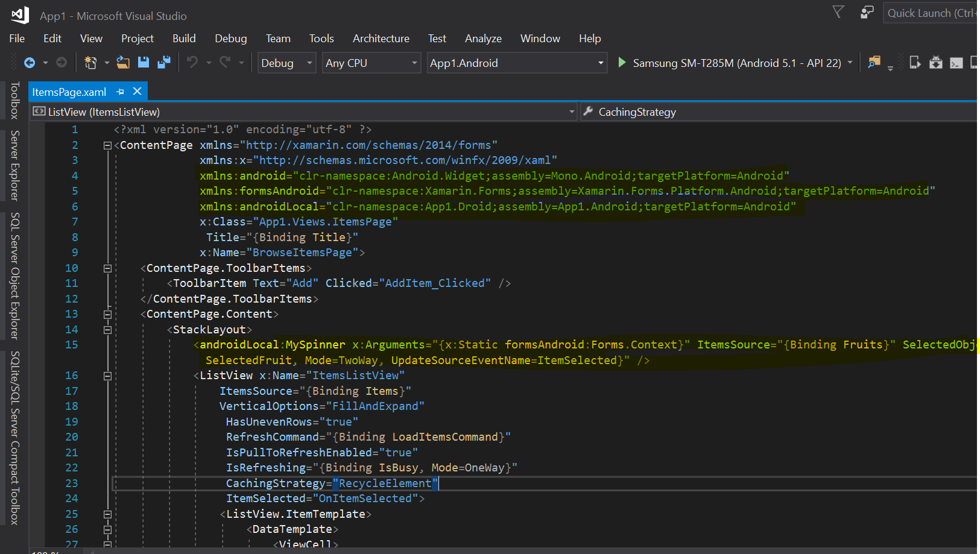Start debugging with the green play icon
This screenshot has height=554, width=980.
click(622, 62)
